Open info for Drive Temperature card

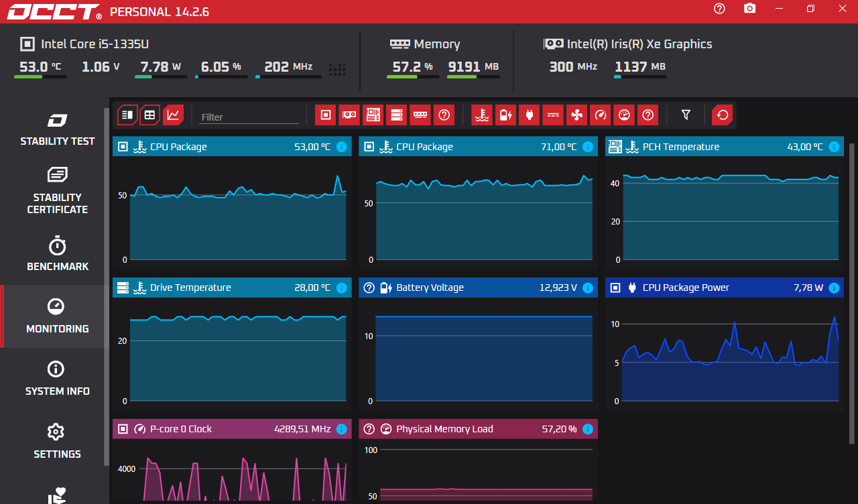pos(342,288)
